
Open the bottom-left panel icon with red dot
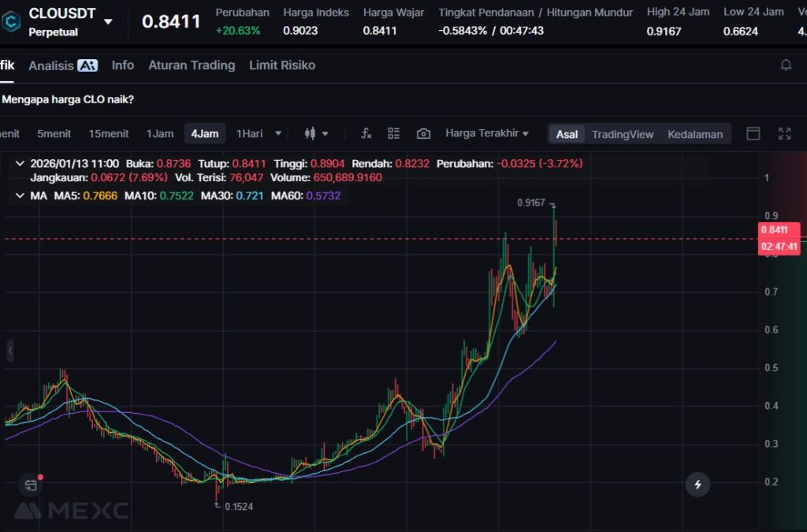(31, 485)
